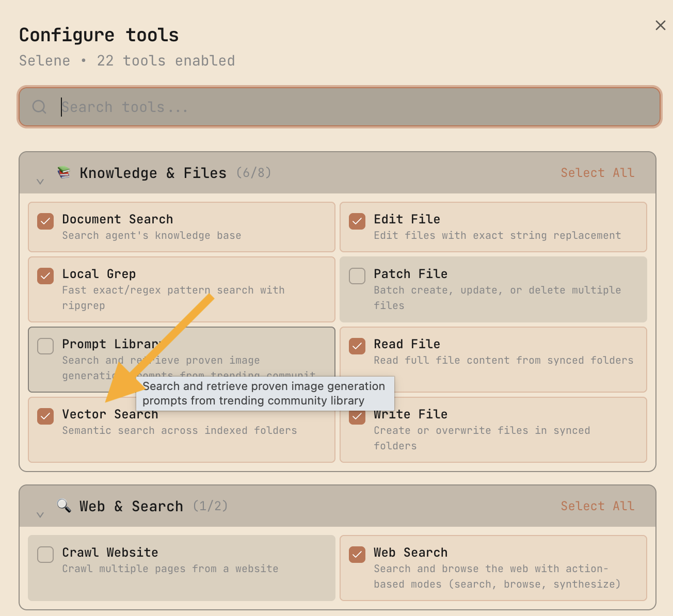The image size is (673, 616).
Task: Disable the Local Grep tool
Action: [45, 276]
